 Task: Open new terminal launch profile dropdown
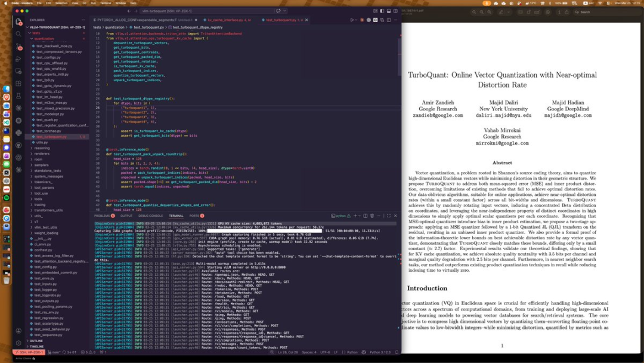click(x=360, y=216)
